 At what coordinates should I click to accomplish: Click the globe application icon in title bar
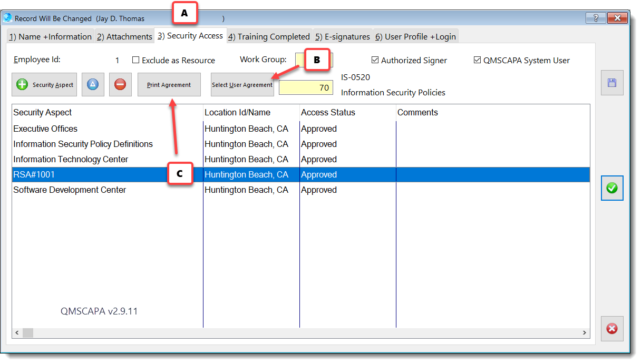[x=8, y=18]
